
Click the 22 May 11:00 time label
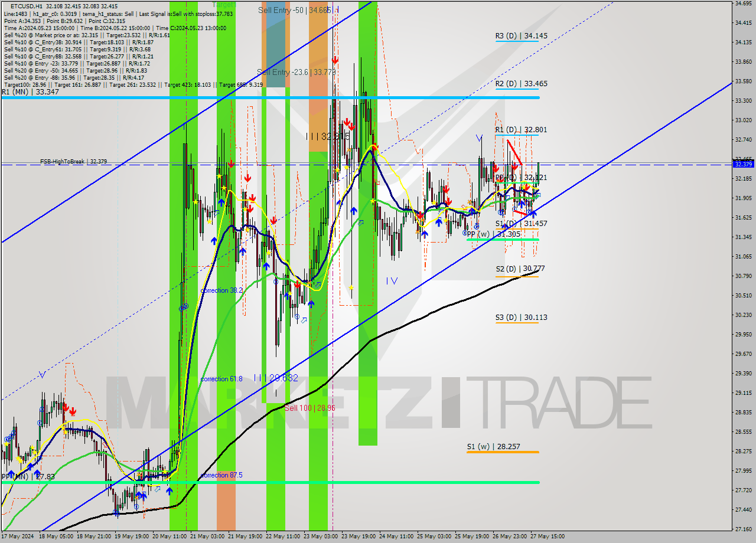pos(282,537)
